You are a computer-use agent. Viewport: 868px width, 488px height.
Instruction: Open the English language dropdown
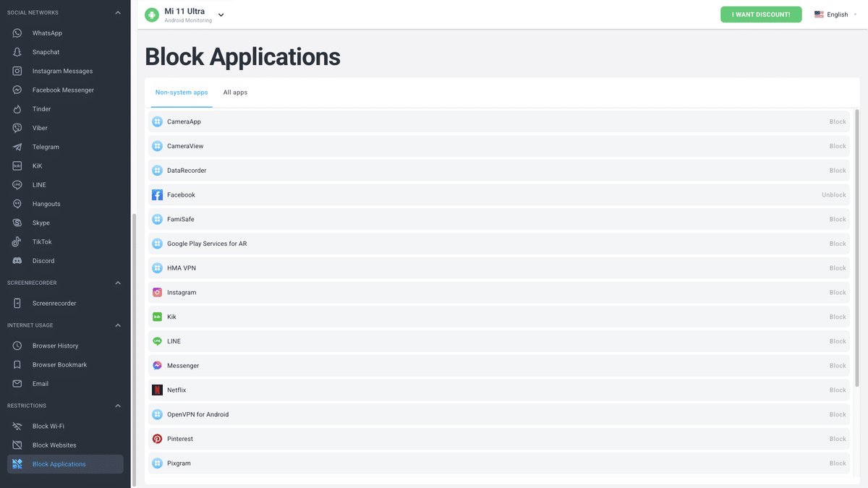(x=836, y=14)
